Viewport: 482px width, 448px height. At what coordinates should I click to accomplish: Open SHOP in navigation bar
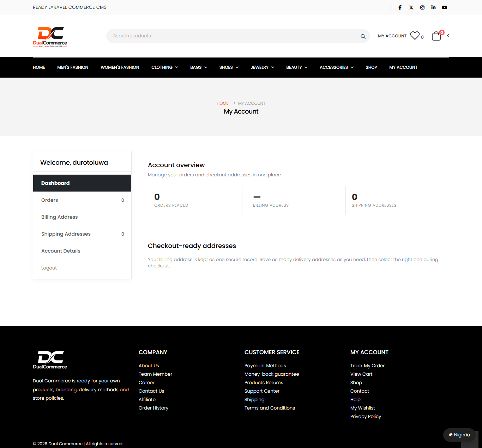[x=371, y=67]
